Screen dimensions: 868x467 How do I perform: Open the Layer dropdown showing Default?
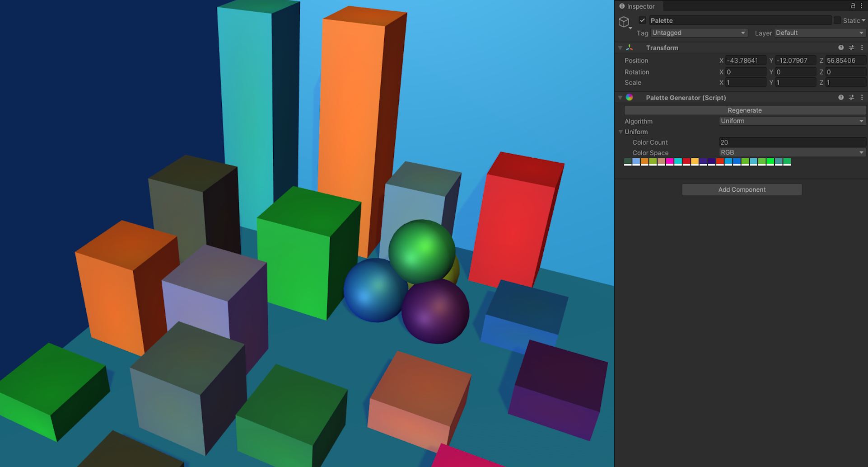coord(819,33)
